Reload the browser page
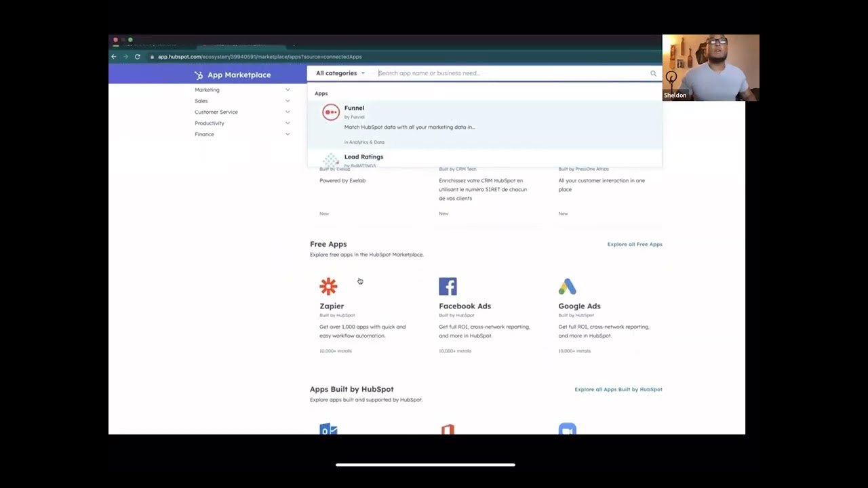The image size is (868, 488). (137, 57)
